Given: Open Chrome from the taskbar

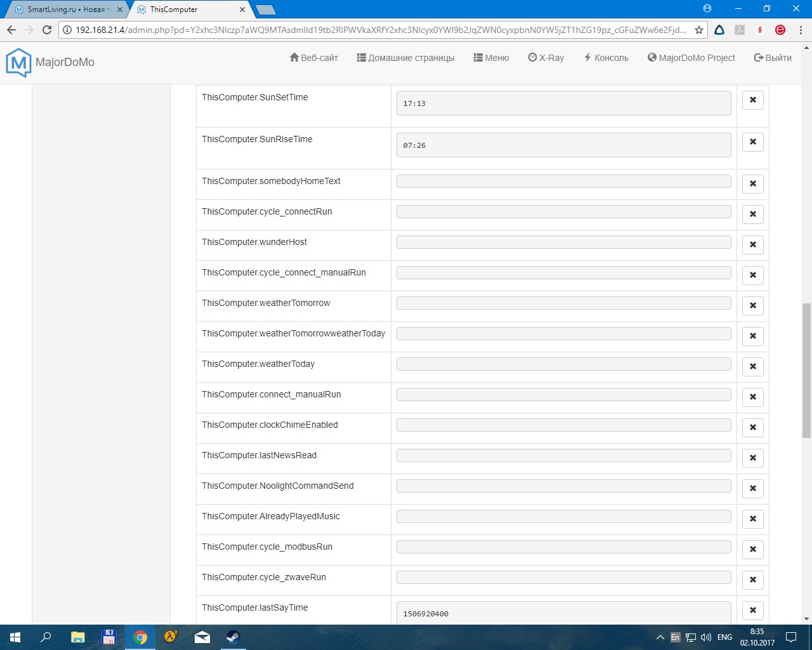Looking at the screenshot, I should [140, 637].
